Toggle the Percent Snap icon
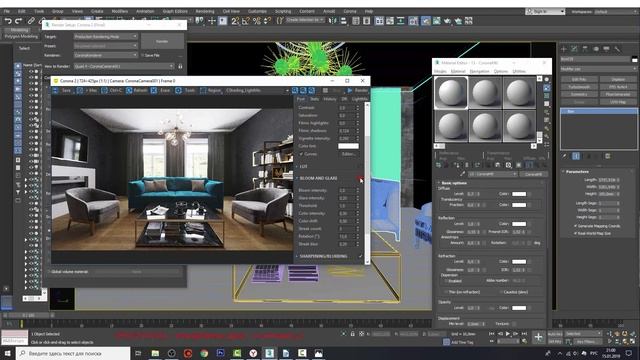The image size is (640, 360). click(x=257, y=21)
